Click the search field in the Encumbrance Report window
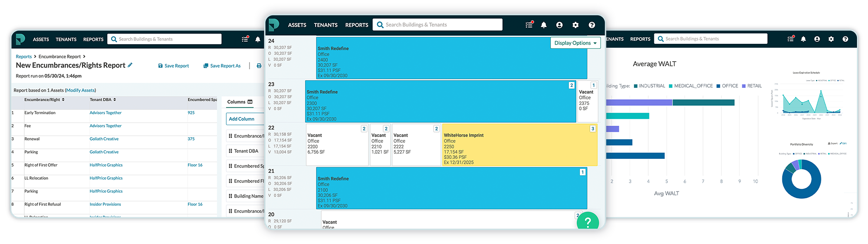 (x=168, y=39)
